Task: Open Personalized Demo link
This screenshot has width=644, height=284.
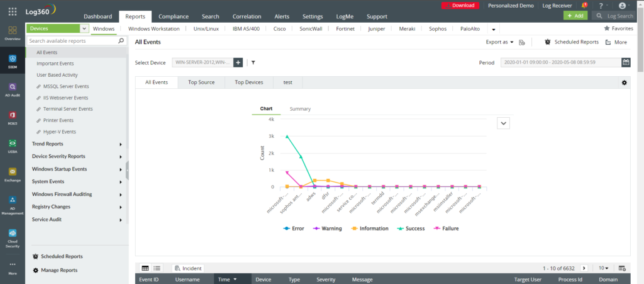Action: click(511, 6)
